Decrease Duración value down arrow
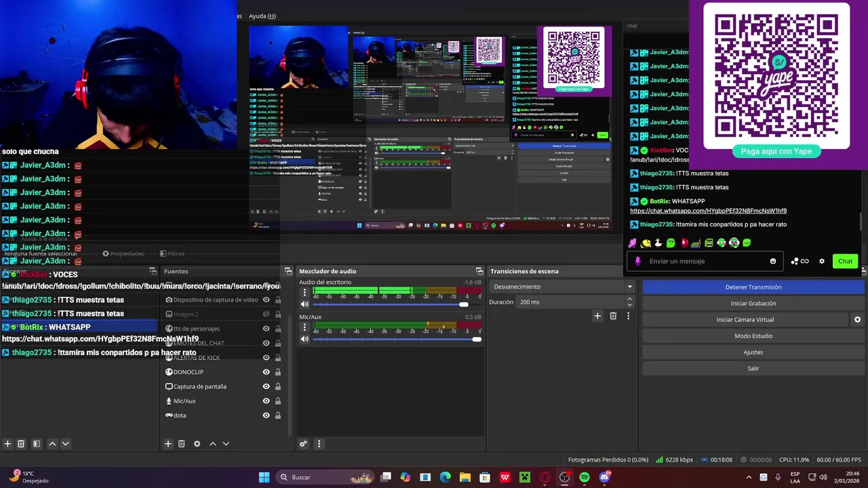This screenshot has width=868, height=488. point(629,305)
